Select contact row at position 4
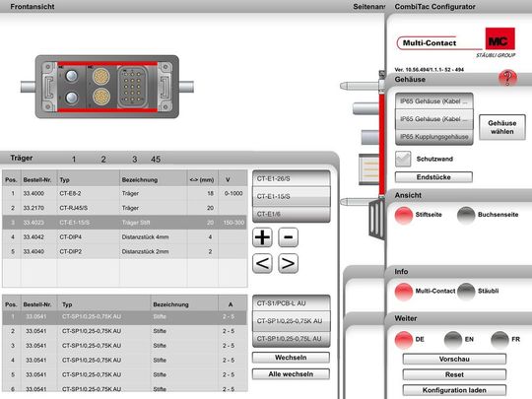Screen dimensions: 532x399 125,361
